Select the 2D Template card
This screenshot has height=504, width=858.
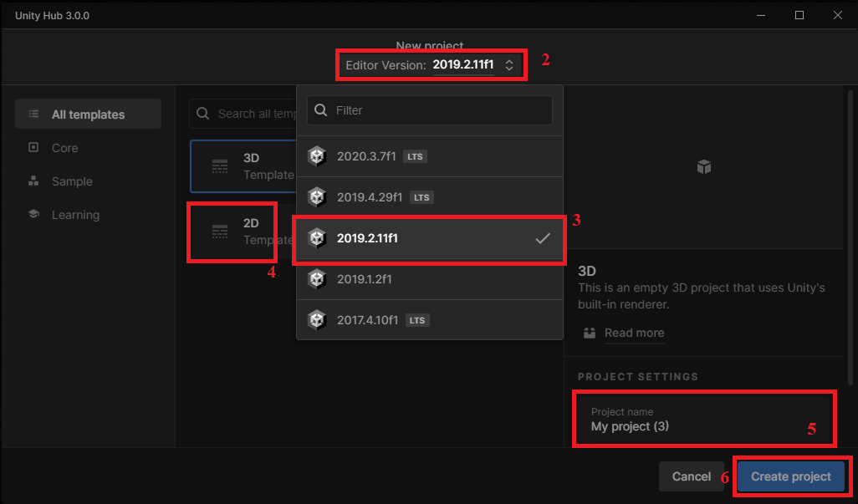(243, 232)
